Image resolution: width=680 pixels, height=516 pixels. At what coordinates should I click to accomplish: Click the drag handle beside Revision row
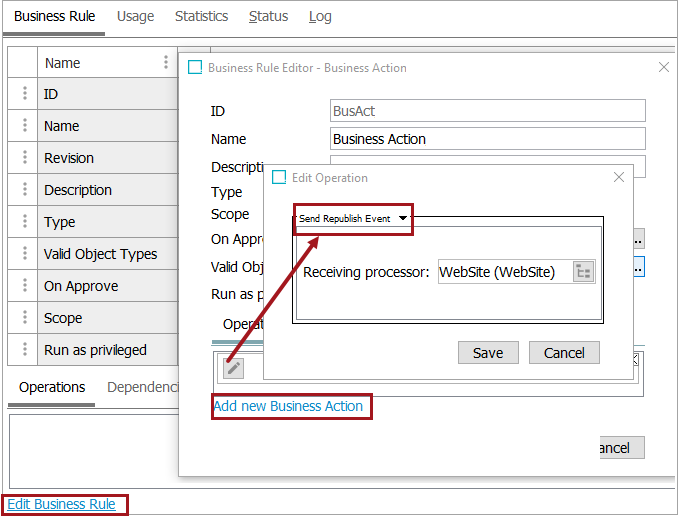click(24, 158)
